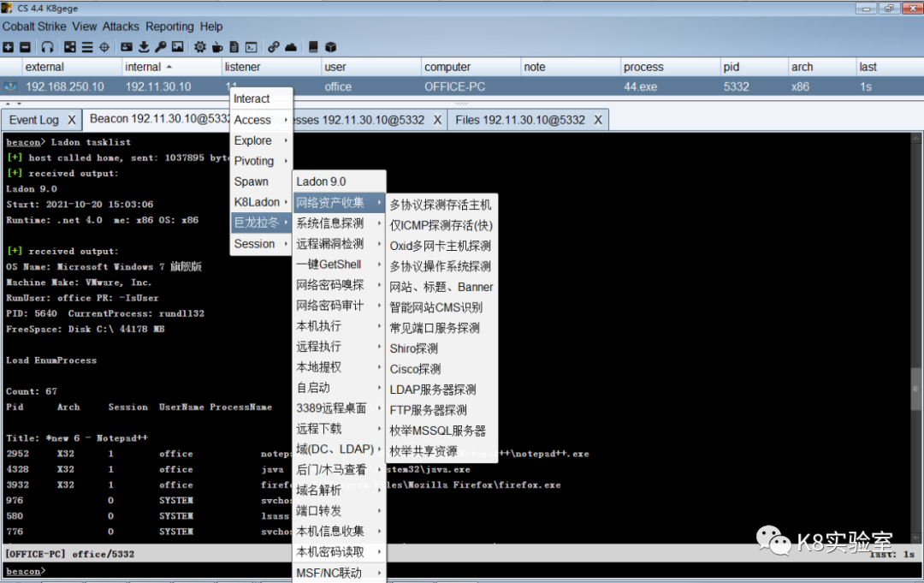Choose Ladon 9.0 in the submenu

point(340,181)
